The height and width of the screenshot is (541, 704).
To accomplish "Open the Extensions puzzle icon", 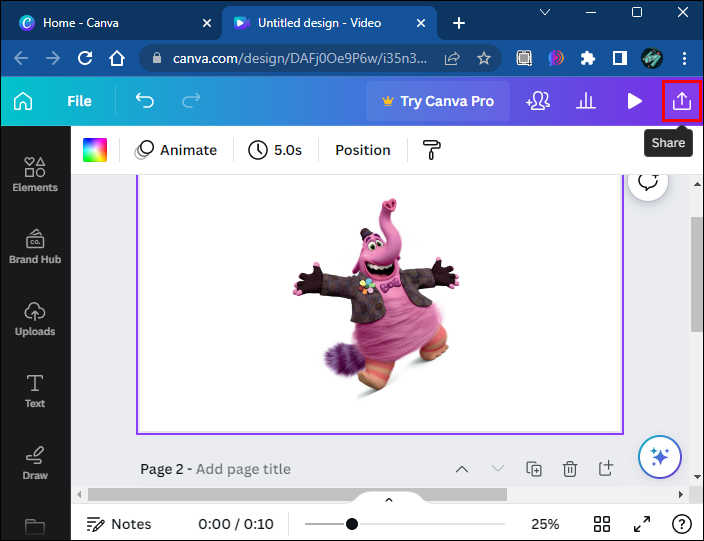I will tap(588, 58).
